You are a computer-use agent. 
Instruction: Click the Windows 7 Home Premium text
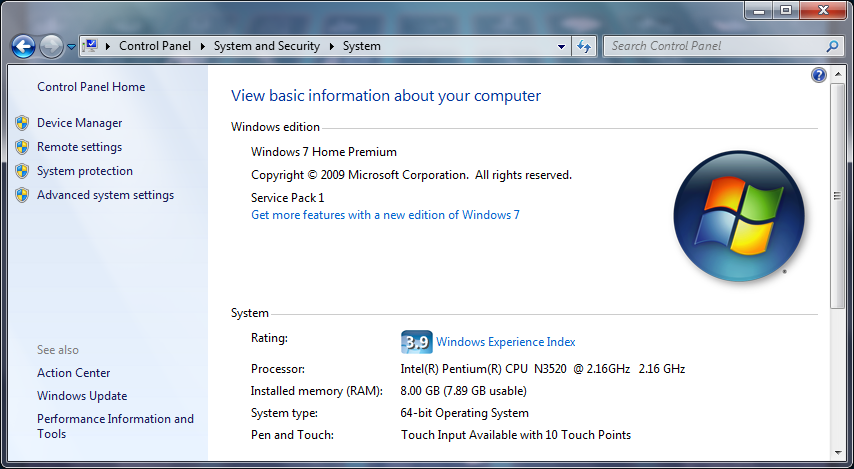324,152
